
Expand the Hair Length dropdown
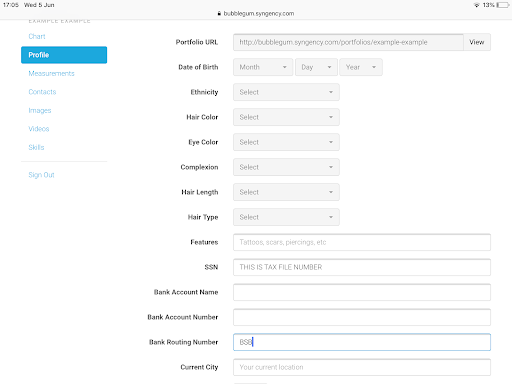pos(286,192)
